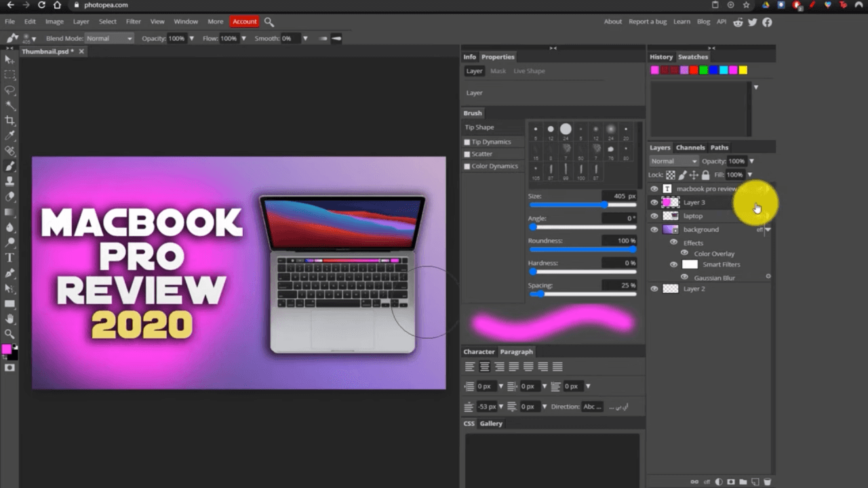Open the Blend Mode dropdown in options bar
This screenshot has height=488, width=868.
coord(109,39)
